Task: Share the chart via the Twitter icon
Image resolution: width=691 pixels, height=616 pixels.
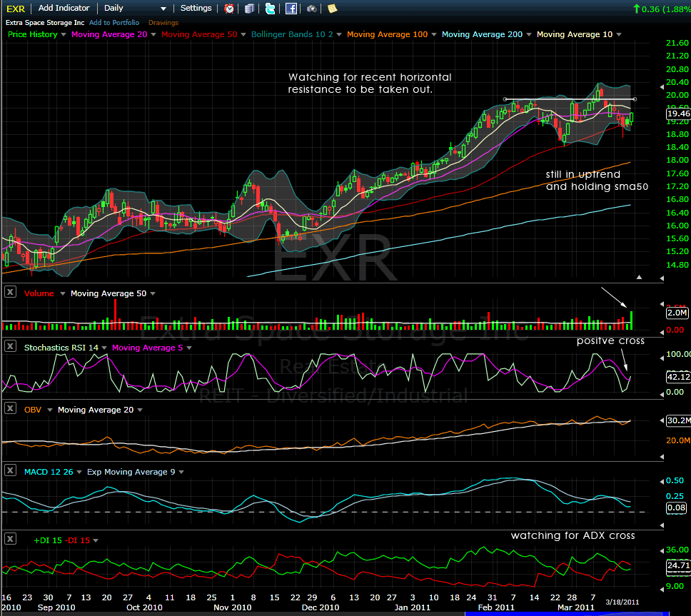Action: click(x=270, y=9)
